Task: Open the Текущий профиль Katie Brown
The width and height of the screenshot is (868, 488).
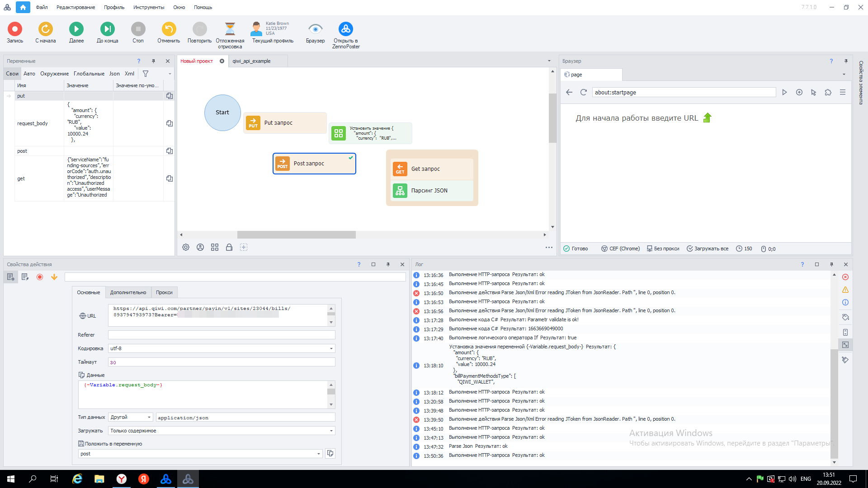Action: click(273, 33)
